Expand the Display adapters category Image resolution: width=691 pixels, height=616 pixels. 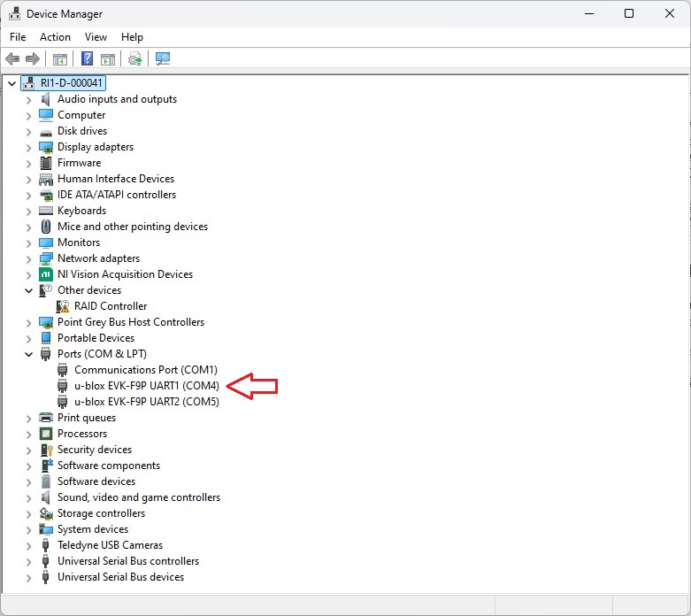point(28,147)
